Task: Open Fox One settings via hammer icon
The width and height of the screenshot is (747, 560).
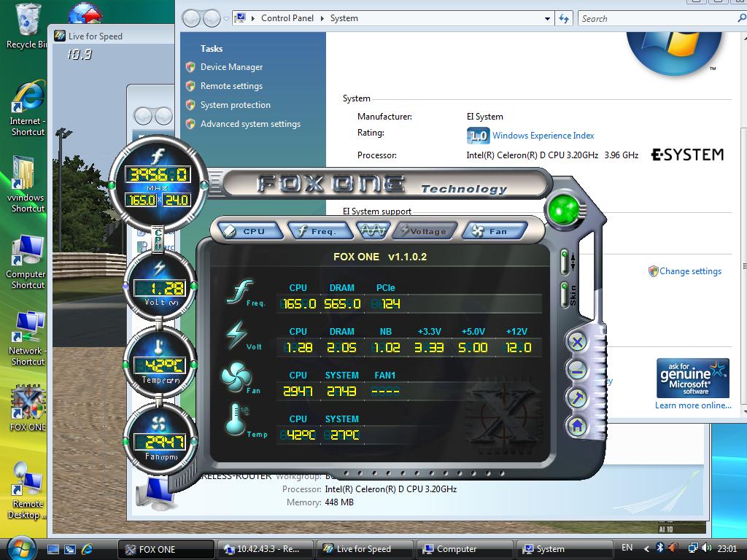Action: 578,397
